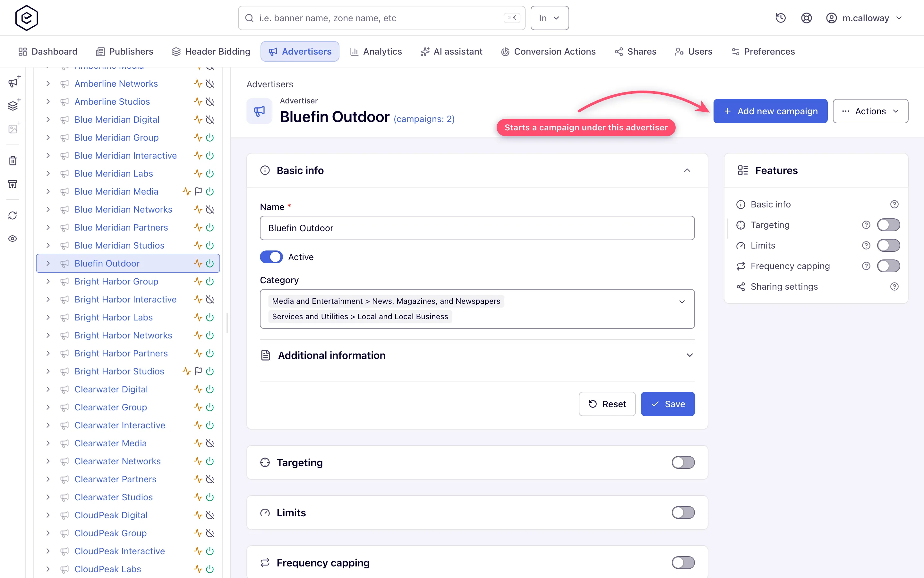
Task: Enable Frequency capping toggle in Features panel
Action: click(x=888, y=266)
